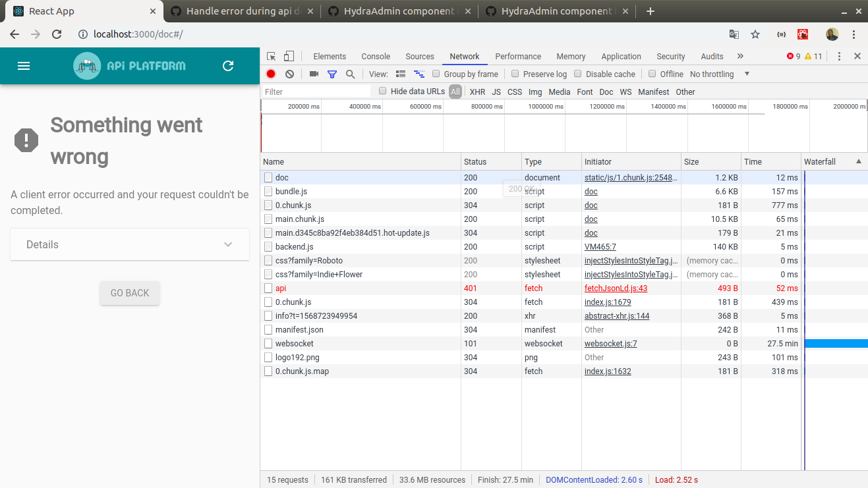Viewport: 868px width, 488px height.
Task: Toggle device toolbar in DevTools
Action: click(x=289, y=57)
